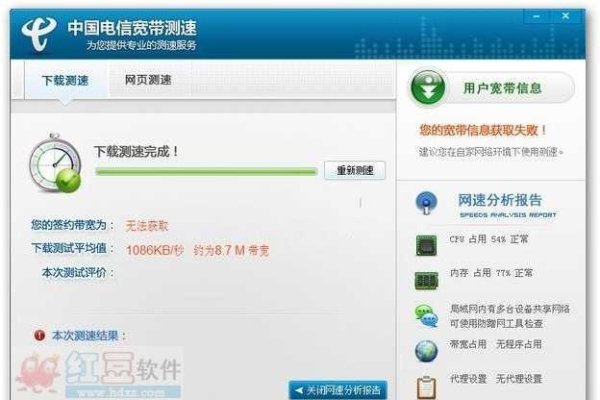Click the 网速分析报告 heading
Viewport: 600px width, 400px height.
(500, 200)
